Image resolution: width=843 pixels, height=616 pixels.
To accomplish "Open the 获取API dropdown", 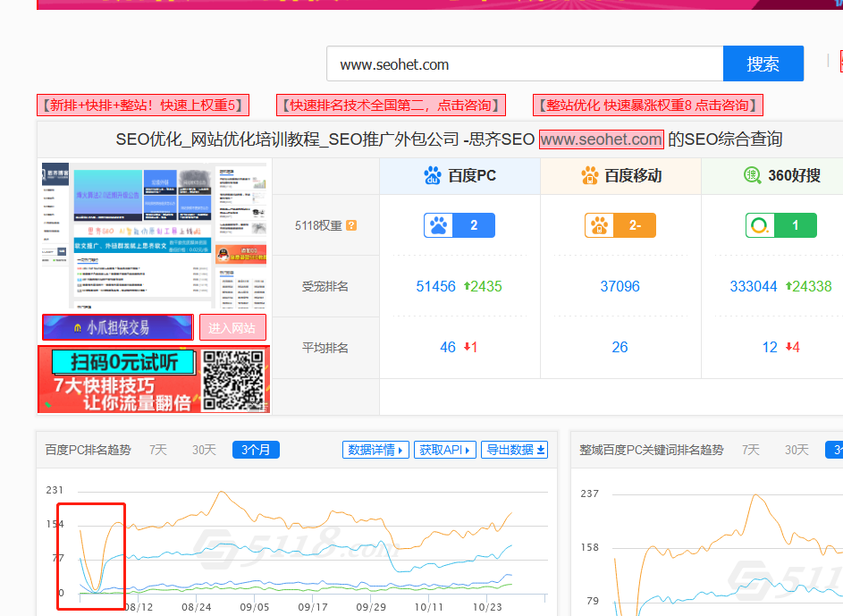I will (x=445, y=450).
